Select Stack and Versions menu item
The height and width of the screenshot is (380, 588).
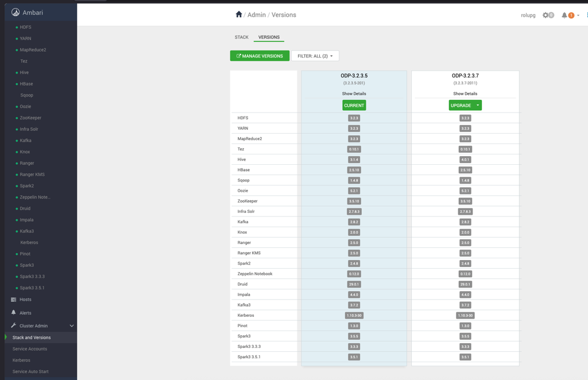(32, 338)
